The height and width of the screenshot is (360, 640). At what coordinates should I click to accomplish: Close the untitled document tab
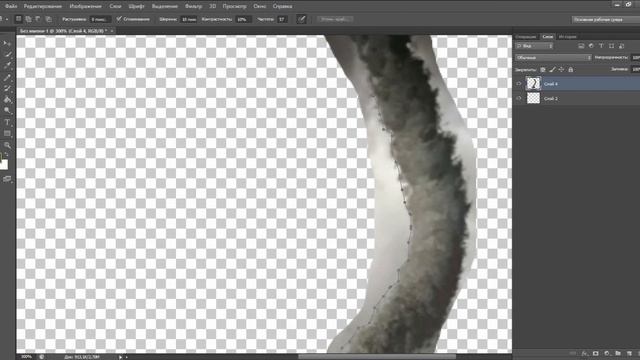point(112,31)
